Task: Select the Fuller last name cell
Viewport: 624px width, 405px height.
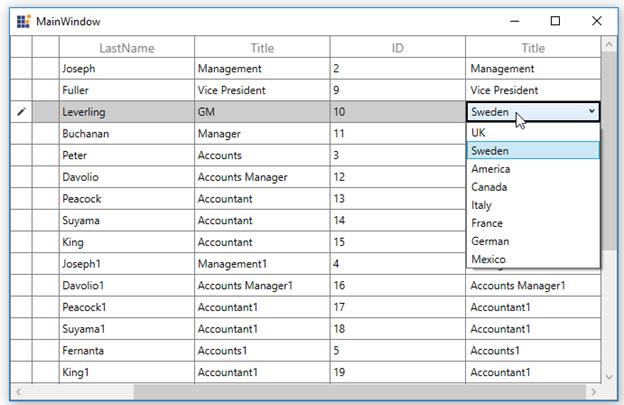Action: [127, 90]
